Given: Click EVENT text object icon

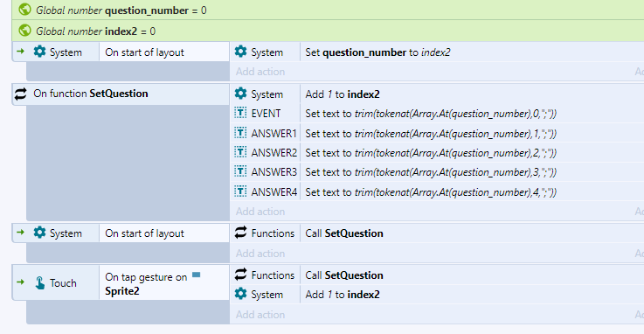Looking at the screenshot, I should coord(240,113).
